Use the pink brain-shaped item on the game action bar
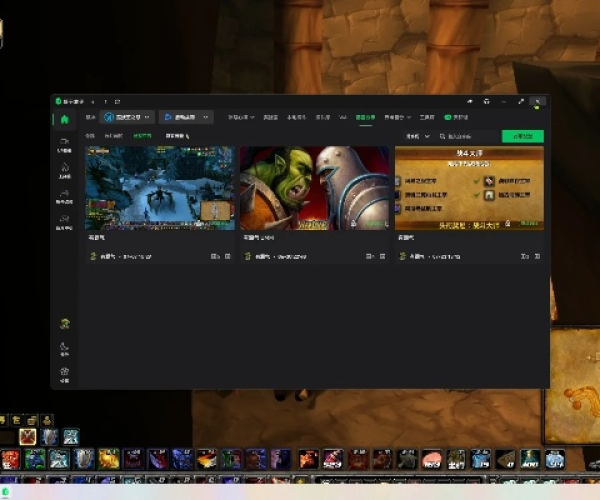 [x=431, y=459]
